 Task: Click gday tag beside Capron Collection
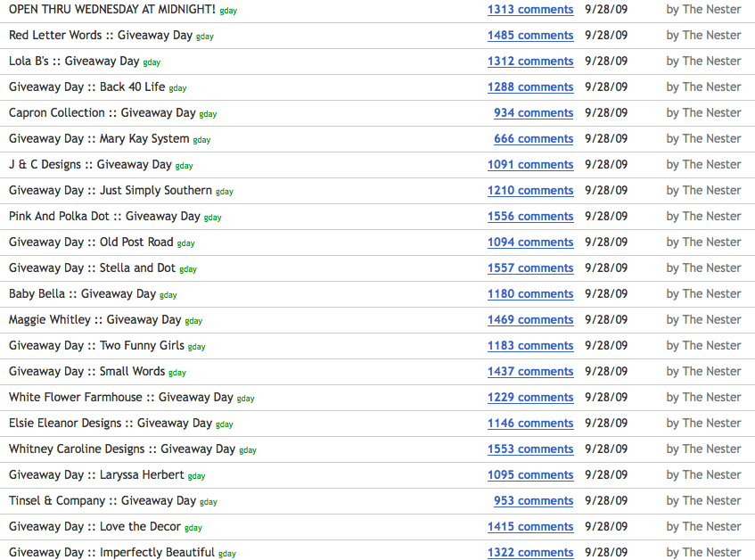(208, 114)
